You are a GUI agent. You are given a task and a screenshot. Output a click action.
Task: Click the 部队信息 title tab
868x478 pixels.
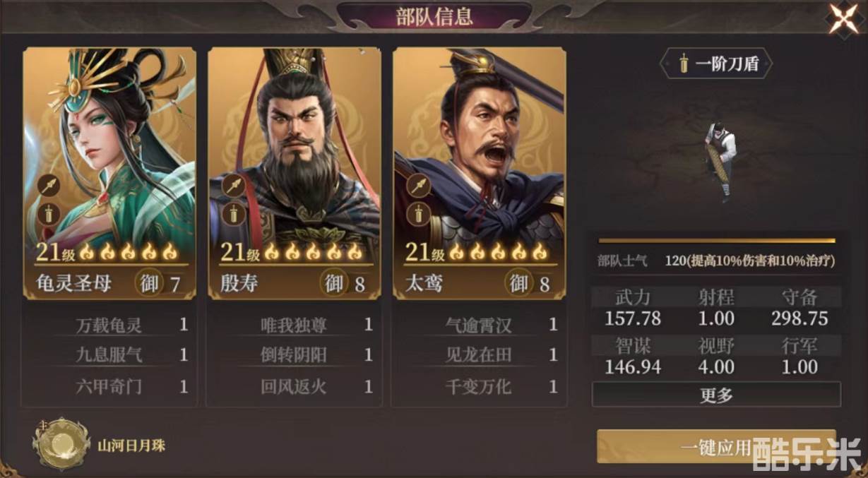click(434, 16)
